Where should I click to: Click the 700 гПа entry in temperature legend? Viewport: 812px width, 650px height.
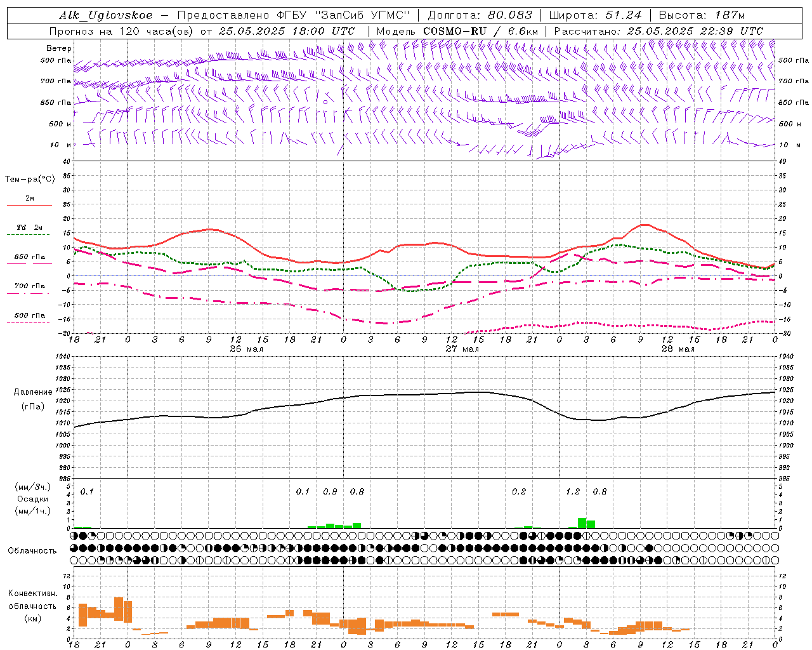click(x=29, y=286)
